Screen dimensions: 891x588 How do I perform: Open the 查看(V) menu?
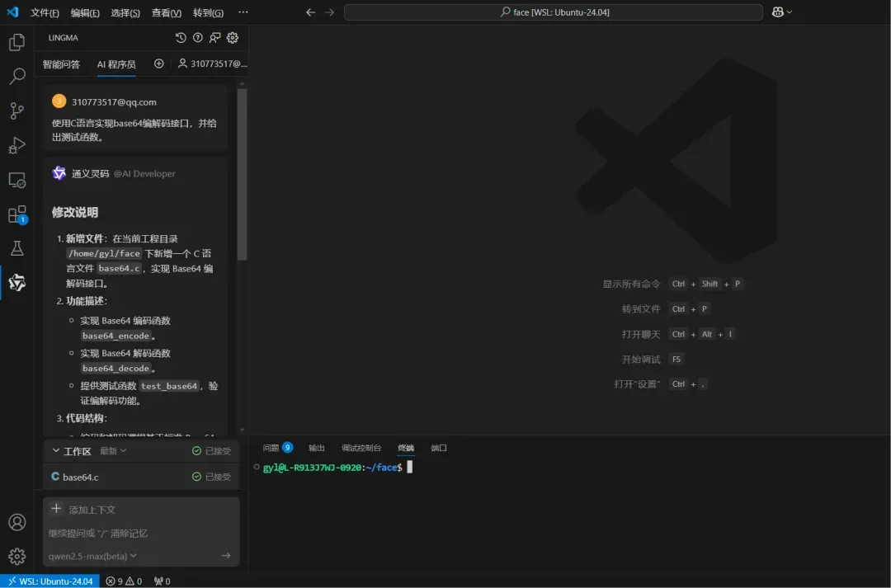click(167, 12)
